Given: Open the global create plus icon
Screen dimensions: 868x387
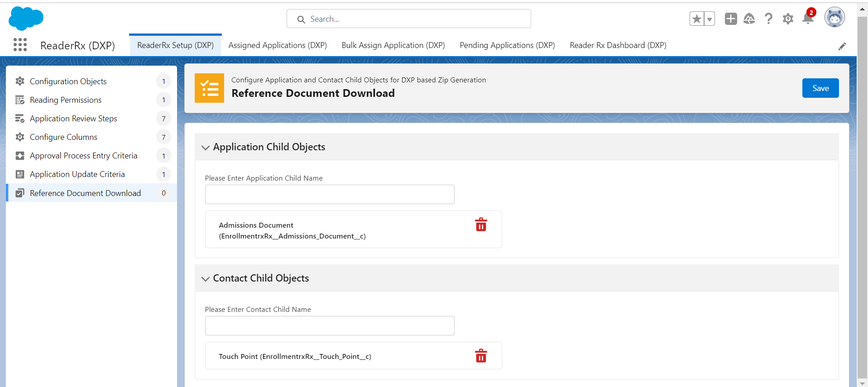Looking at the screenshot, I should coord(730,19).
